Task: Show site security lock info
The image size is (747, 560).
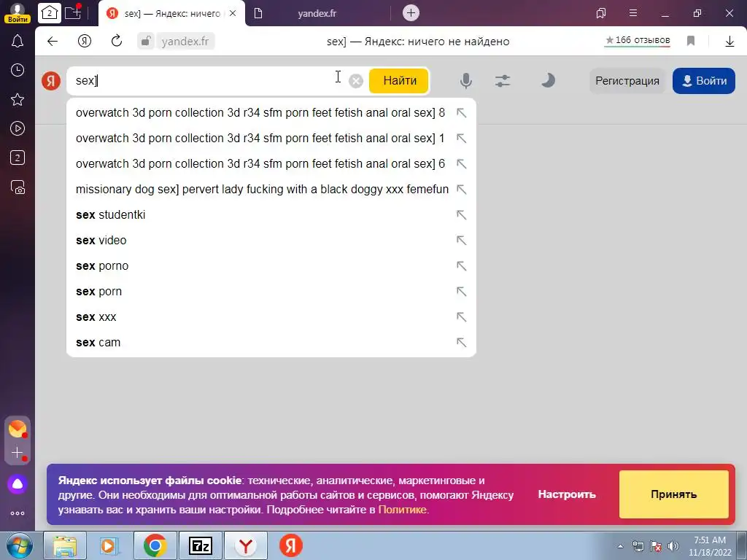Action: [x=146, y=41]
